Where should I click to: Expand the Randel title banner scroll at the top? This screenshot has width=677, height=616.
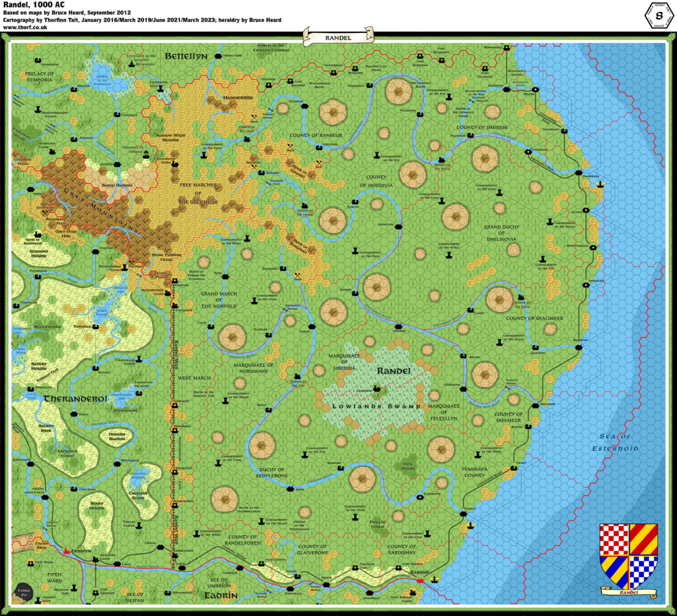[337, 36]
